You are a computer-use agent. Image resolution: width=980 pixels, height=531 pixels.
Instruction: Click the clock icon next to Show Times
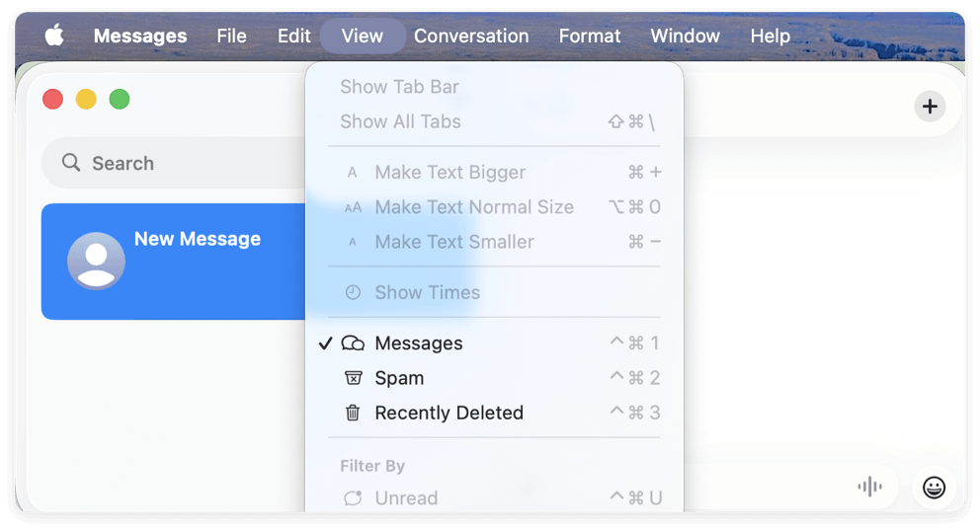[353, 292]
